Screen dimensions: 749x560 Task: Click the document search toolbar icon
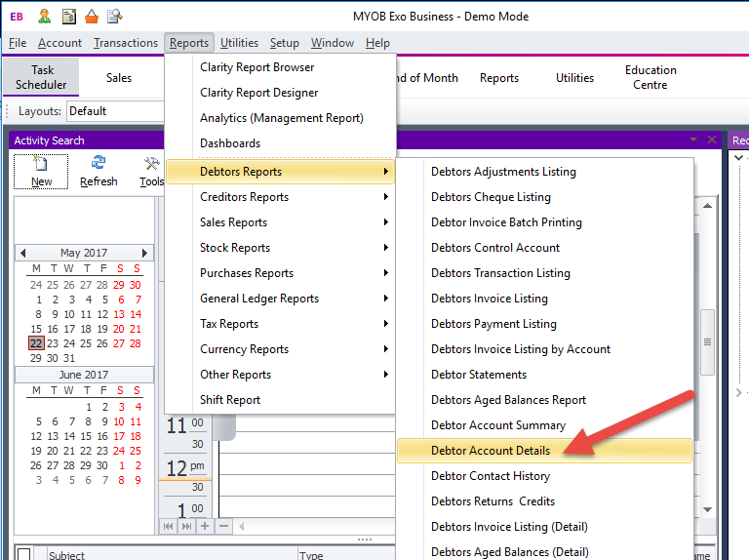pos(115,17)
